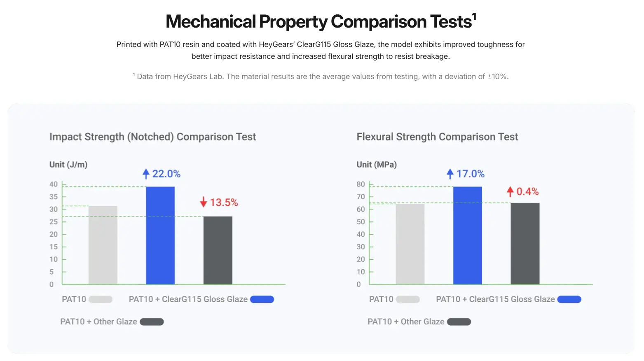The height and width of the screenshot is (361, 644).
Task: Select the dark gray bar in the Impact Strength chart
Action: (x=218, y=250)
